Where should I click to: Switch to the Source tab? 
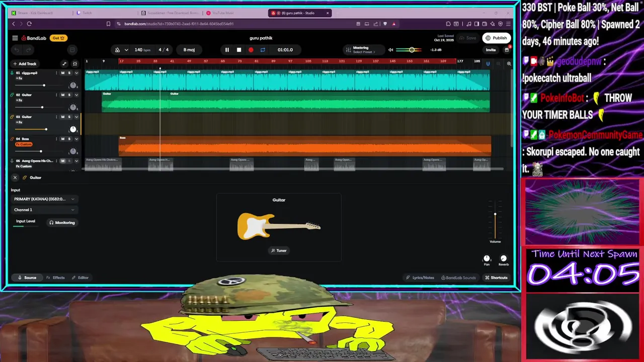(27, 278)
